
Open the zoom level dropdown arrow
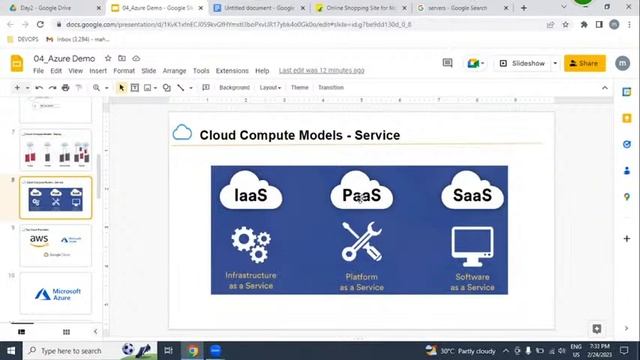(x=107, y=88)
